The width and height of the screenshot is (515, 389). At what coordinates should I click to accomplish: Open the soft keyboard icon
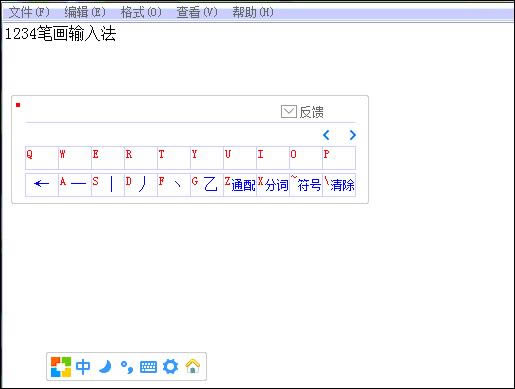point(148,367)
